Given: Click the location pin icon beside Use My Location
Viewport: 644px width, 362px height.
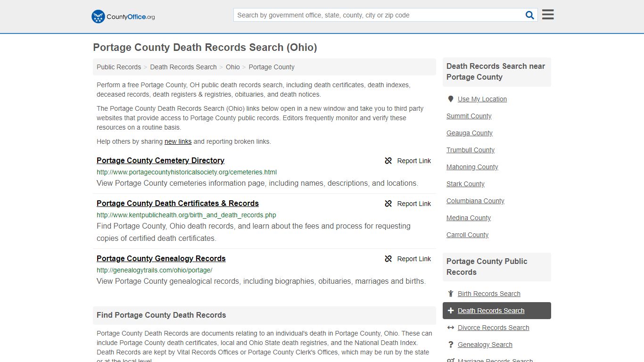Looking at the screenshot, I should point(451,99).
